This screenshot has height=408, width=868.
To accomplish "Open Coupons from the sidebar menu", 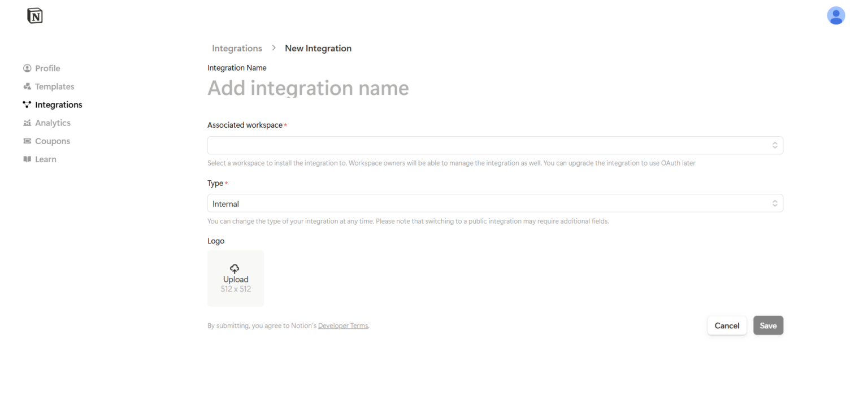I will click(x=53, y=141).
